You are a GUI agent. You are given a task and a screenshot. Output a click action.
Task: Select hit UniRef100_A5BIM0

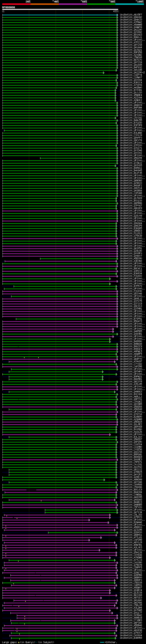[x=131, y=259]
